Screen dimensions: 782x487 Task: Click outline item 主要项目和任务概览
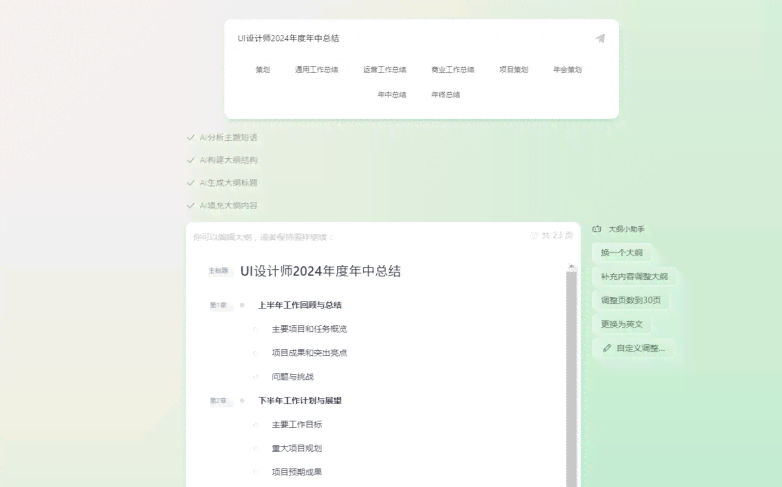[309, 329]
